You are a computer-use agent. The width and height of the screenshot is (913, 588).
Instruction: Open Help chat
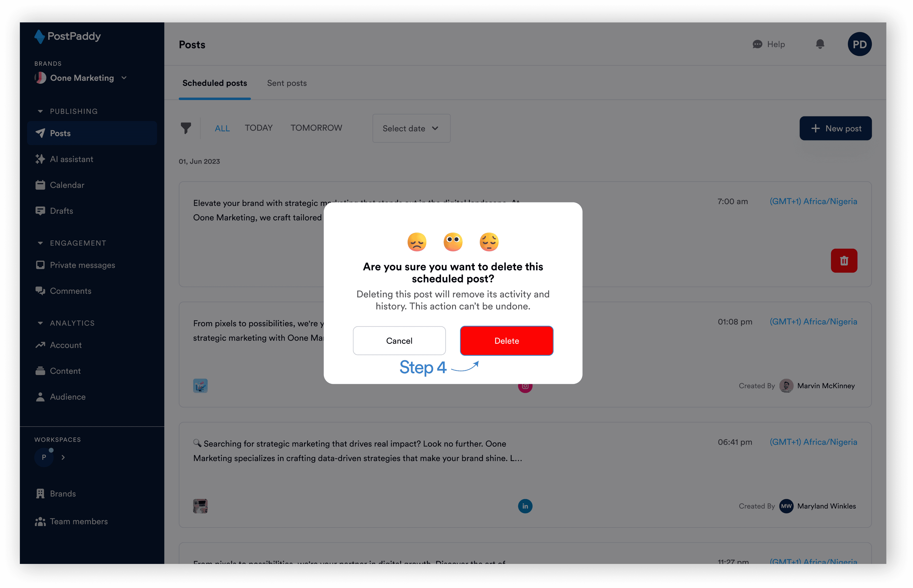point(768,44)
